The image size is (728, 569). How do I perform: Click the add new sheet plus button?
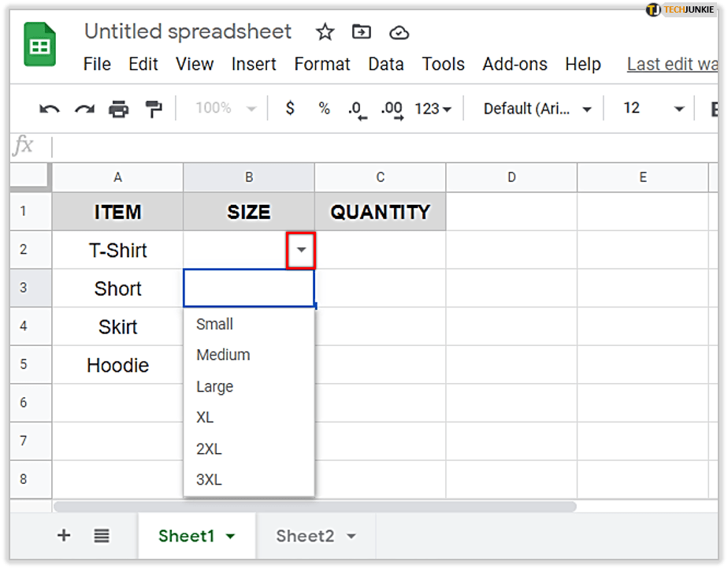(64, 536)
